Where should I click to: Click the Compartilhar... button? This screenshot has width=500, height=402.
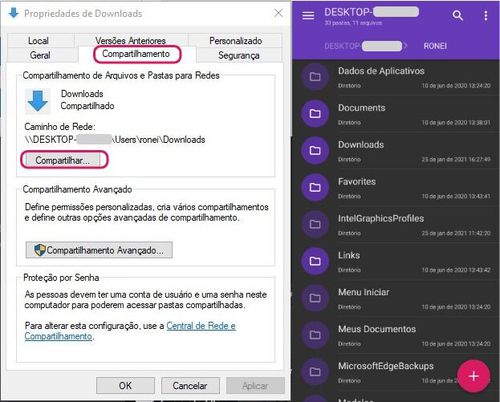click(63, 160)
